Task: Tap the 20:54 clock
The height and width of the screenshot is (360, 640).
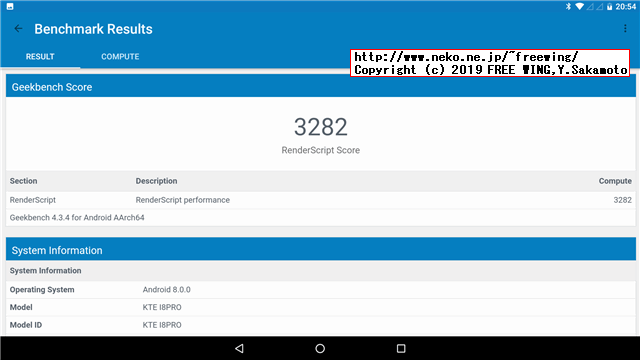Action: [x=626, y=7]
